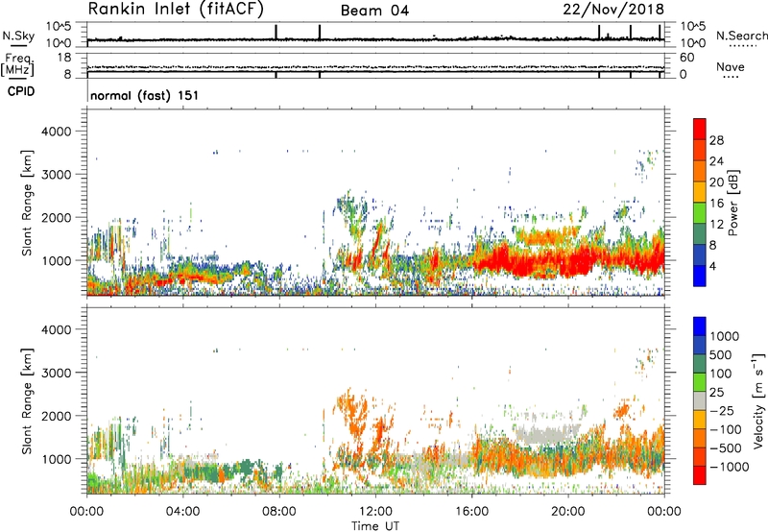768x532 pixels.
Task: Click the 'Slant Range [km]' label of power panel
Action: point(27,204)
